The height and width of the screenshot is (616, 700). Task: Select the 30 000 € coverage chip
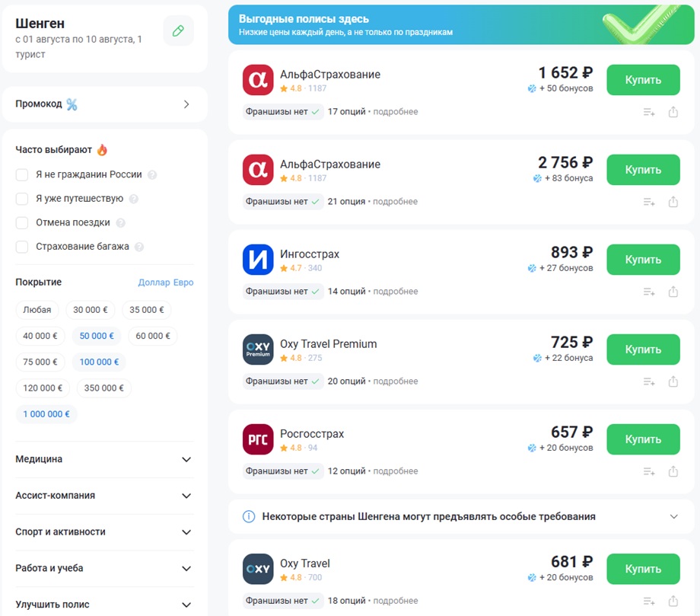[x=91, y=310]
